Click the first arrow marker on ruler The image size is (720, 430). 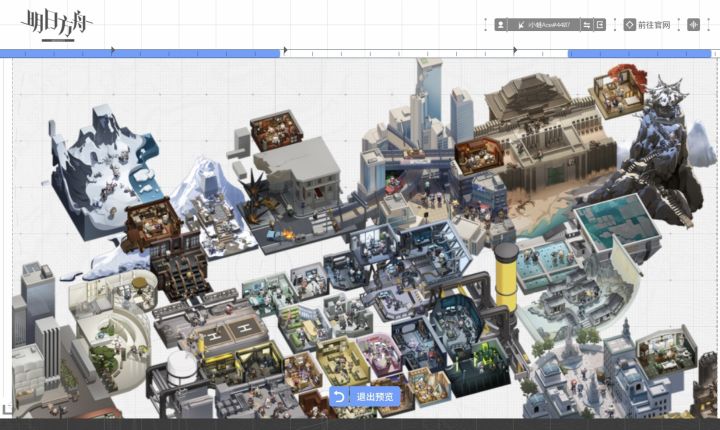tap(112, 50)
